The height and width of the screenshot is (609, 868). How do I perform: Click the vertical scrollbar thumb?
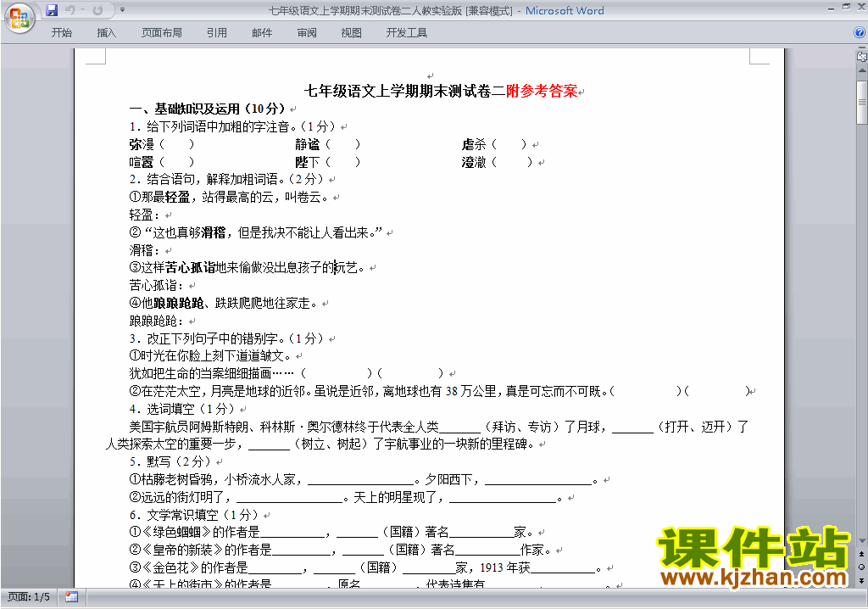[x=862, y=103]
